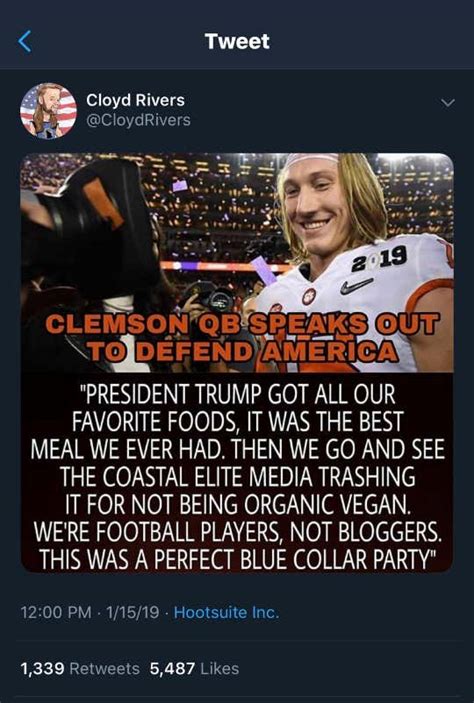
Task: Open the Cloyd Rivers display name
Action: pos(135,100)
